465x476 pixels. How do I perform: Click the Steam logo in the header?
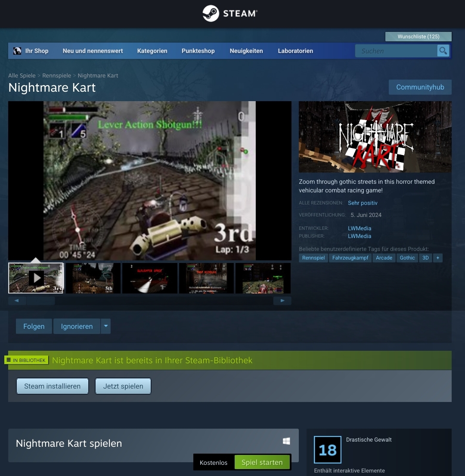[x=230, y=13]
